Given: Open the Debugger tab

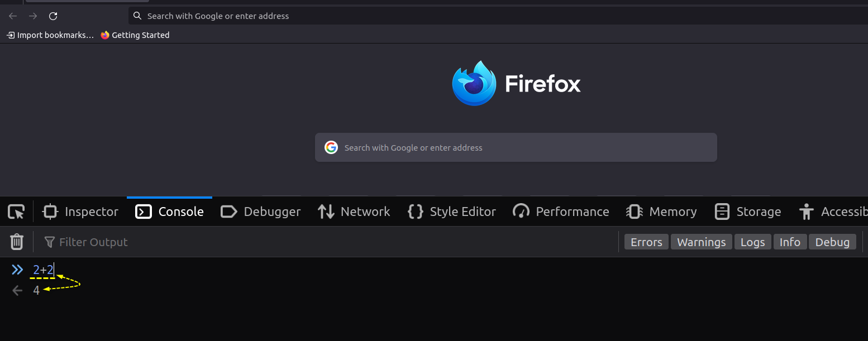Looking at the screenshot, I should coord(261,212).
